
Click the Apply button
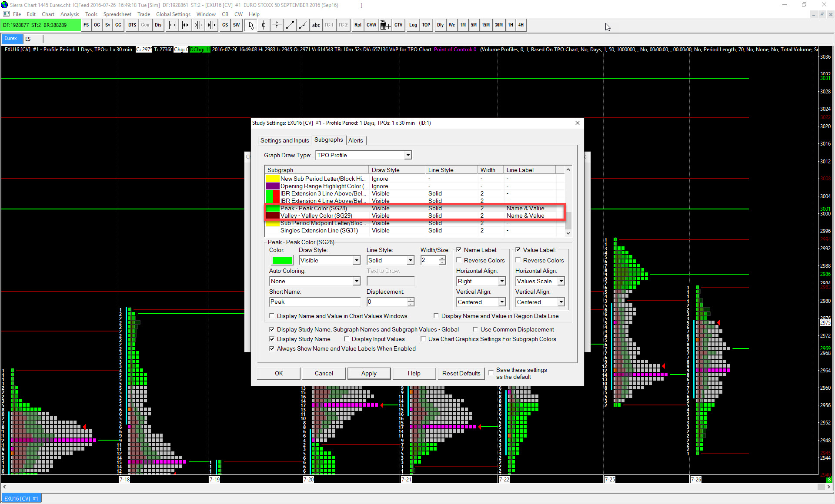[368, 373]
